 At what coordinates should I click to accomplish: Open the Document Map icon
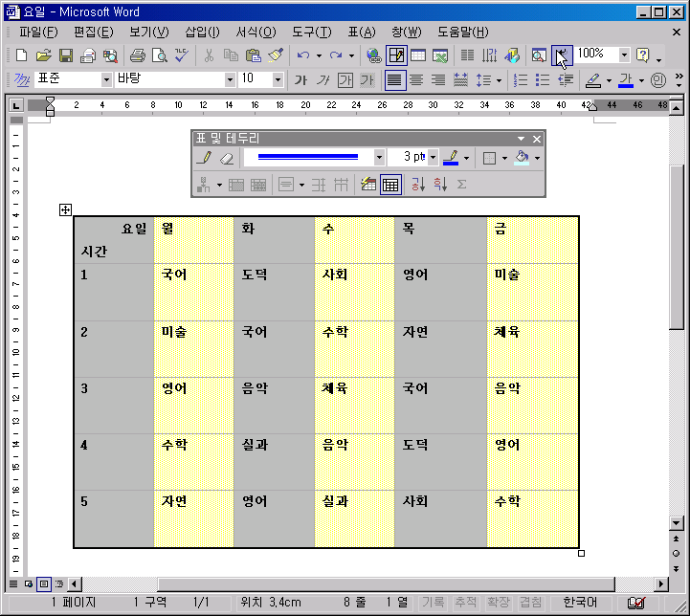[539, 55]
